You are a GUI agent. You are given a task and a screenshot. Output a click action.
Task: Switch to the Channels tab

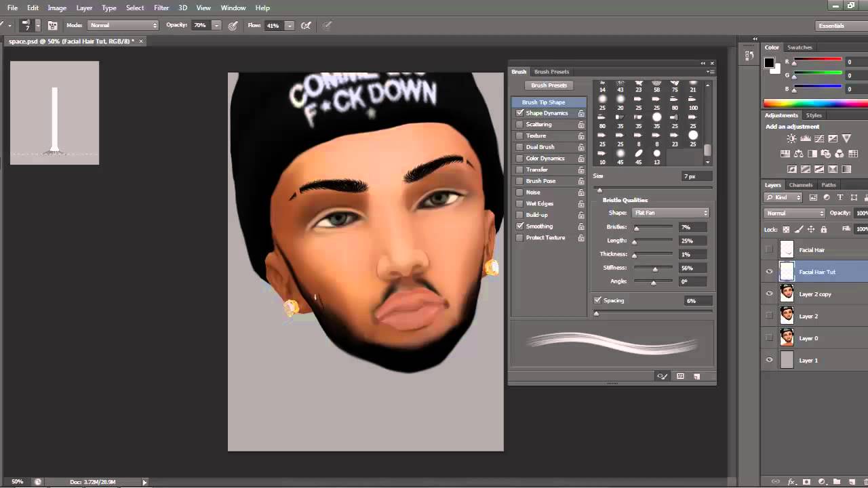(801, 184)
